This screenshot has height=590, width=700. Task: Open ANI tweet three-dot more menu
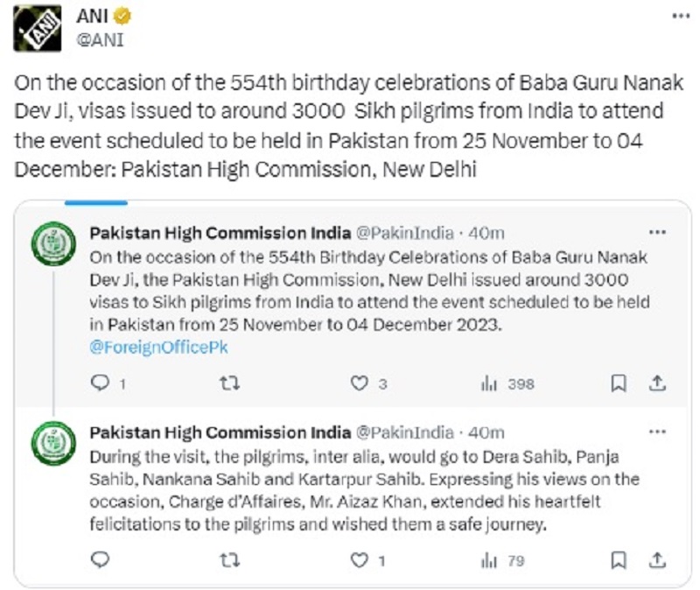click(681, 16)
